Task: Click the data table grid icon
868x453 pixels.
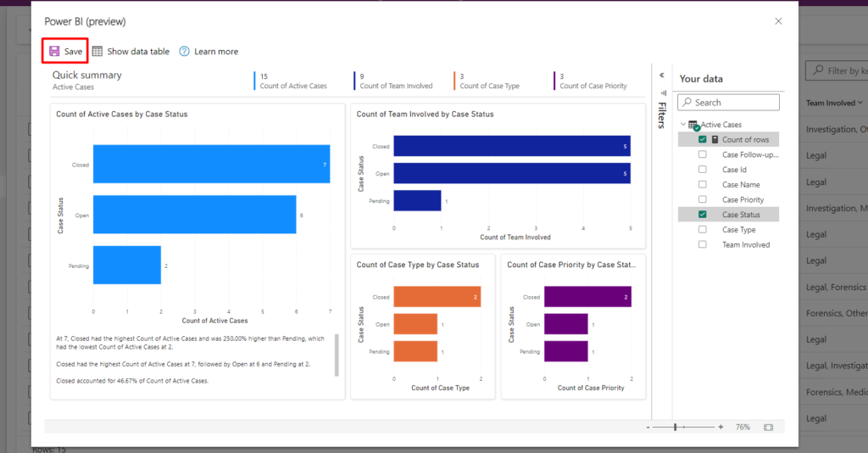Action: (97, 52)
